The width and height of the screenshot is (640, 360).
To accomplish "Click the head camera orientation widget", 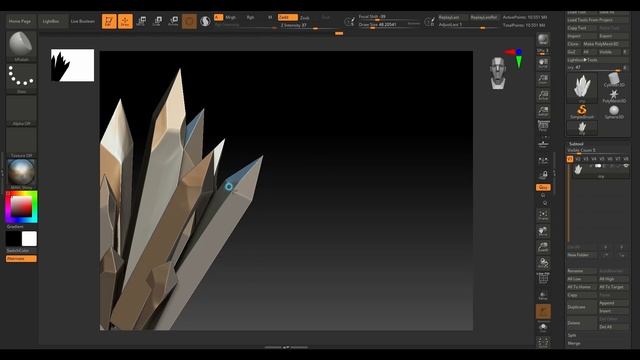I will [x=498, y=73].
